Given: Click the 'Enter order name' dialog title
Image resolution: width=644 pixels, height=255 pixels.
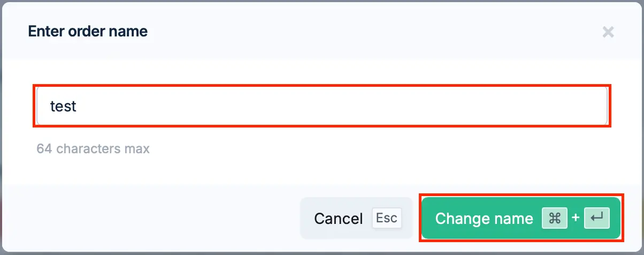Looking at the screenshot, I should tap(88, 32).
